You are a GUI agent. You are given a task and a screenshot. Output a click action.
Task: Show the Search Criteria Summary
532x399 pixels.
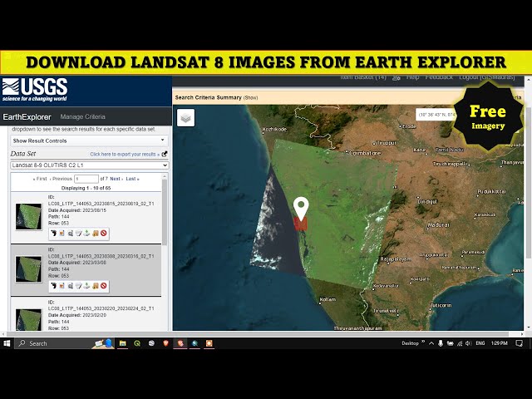click(x=251, y=98)
